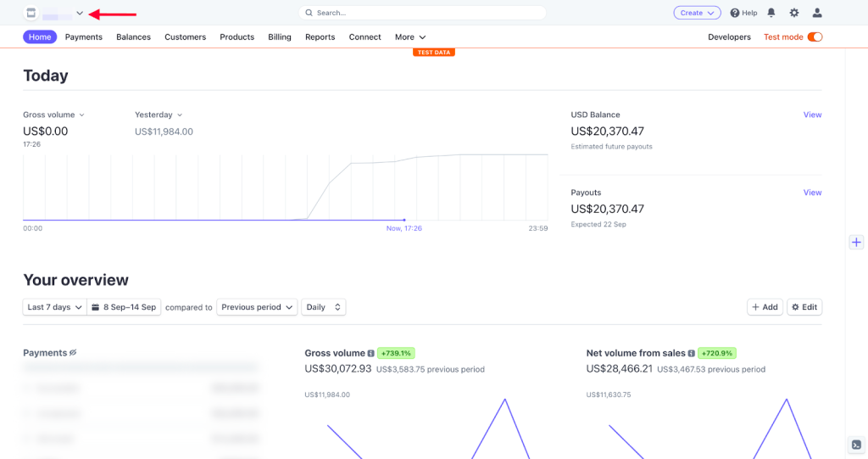868x459 pixels.
Task: Click View link beside USD Balance
Action: [x=812, y=115]
